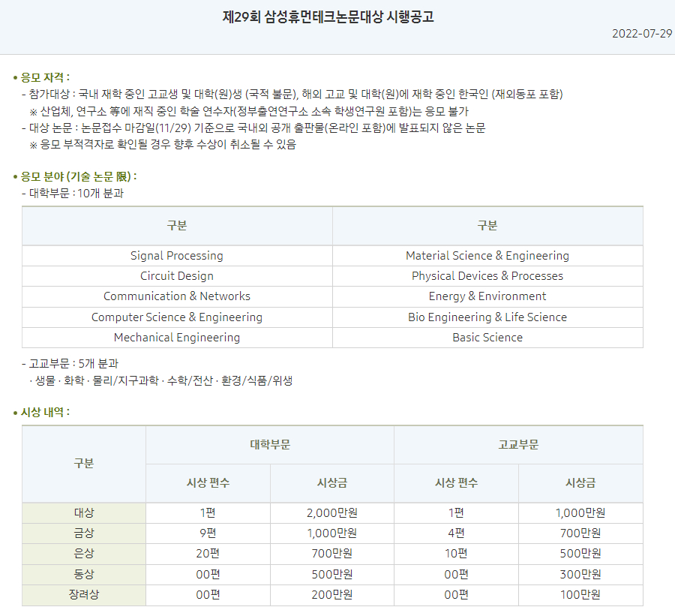Click the posting date 2022-07-29

point(641,34)
